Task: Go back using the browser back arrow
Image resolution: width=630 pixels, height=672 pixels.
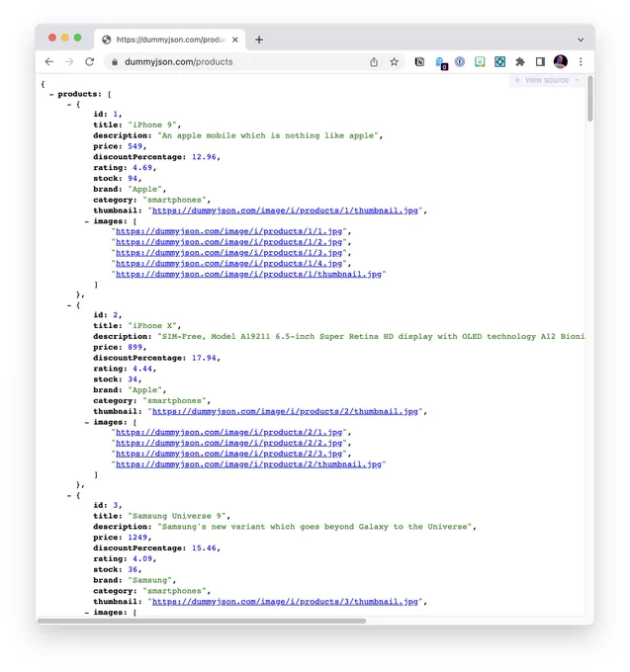Action: tap(49, 61)
